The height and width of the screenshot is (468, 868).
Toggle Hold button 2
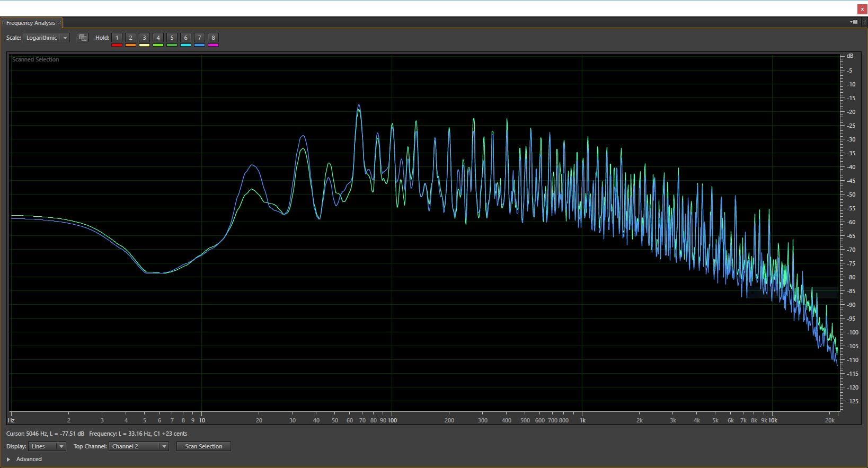pyautogui.click(x=131, y=38)
